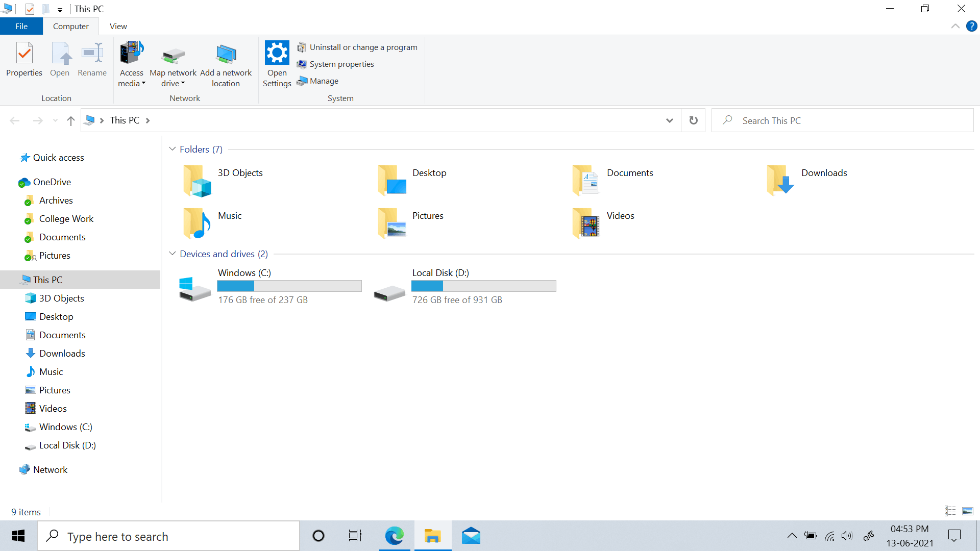980x551 pixels.
Task: Expand the address bar history dropdown
Action: (669, 120)
